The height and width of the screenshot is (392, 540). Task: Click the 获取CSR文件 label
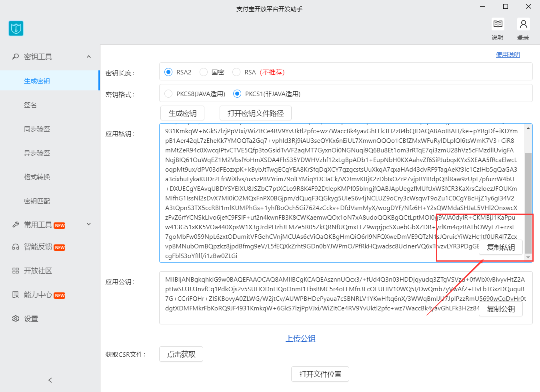coord(126,354)
